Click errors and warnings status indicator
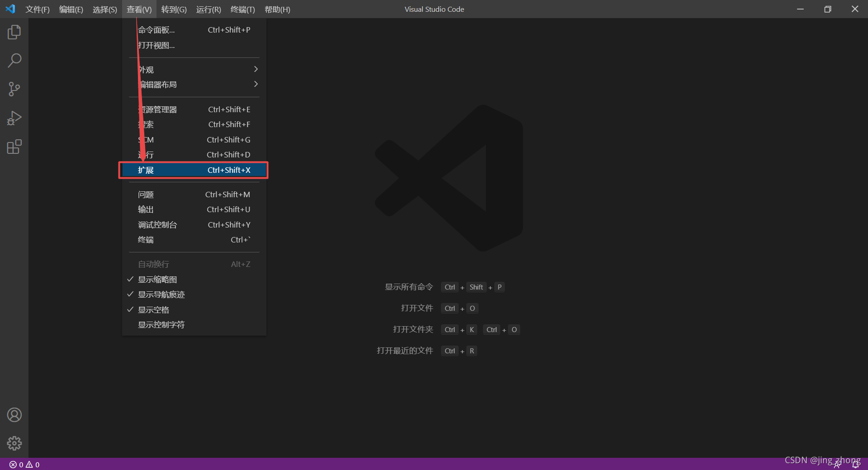This screenshot has height=470, width=868. coord(24,465)
